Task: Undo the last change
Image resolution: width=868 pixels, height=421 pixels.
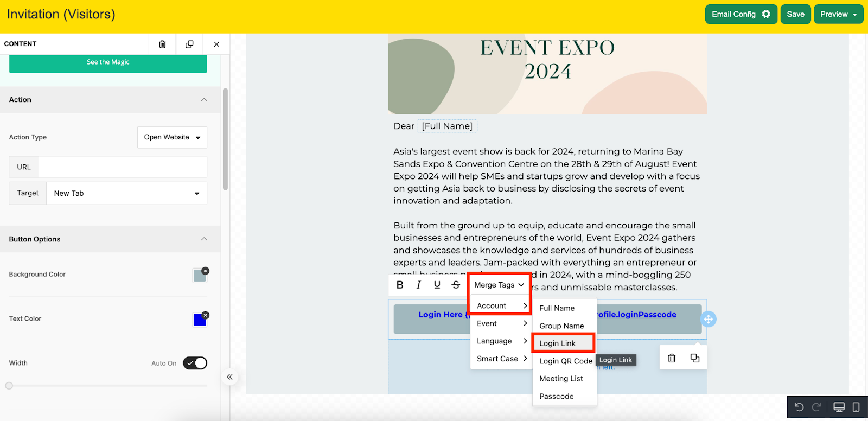Action: pyautogui.click(x=799, y=407)
